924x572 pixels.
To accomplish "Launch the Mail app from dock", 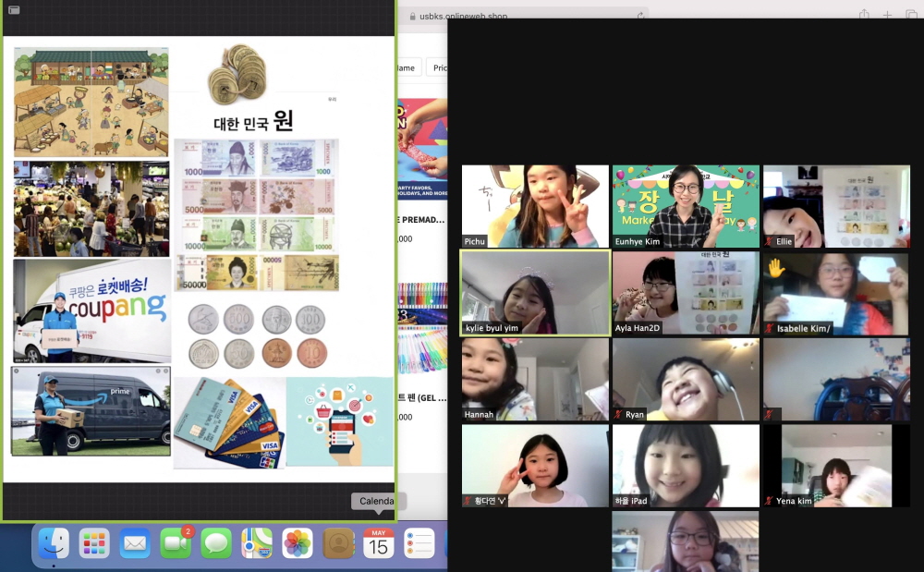I will (x=135, y=543).
